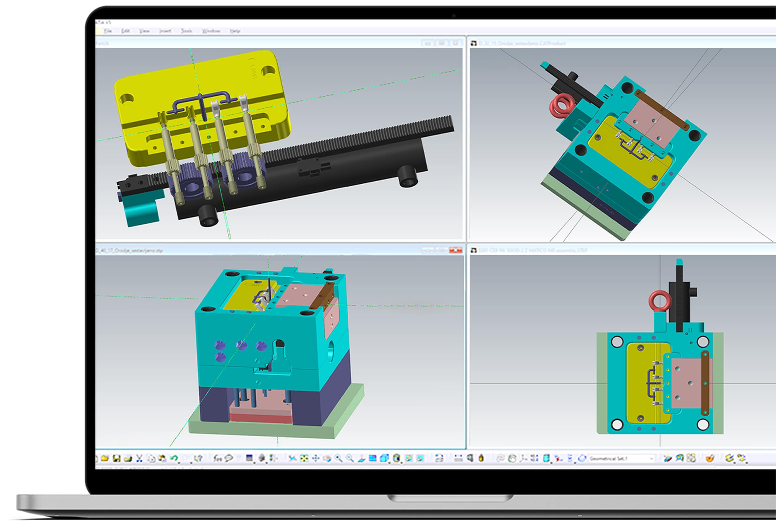
Task: Open the Help menu
Action: tap(235, 31)
